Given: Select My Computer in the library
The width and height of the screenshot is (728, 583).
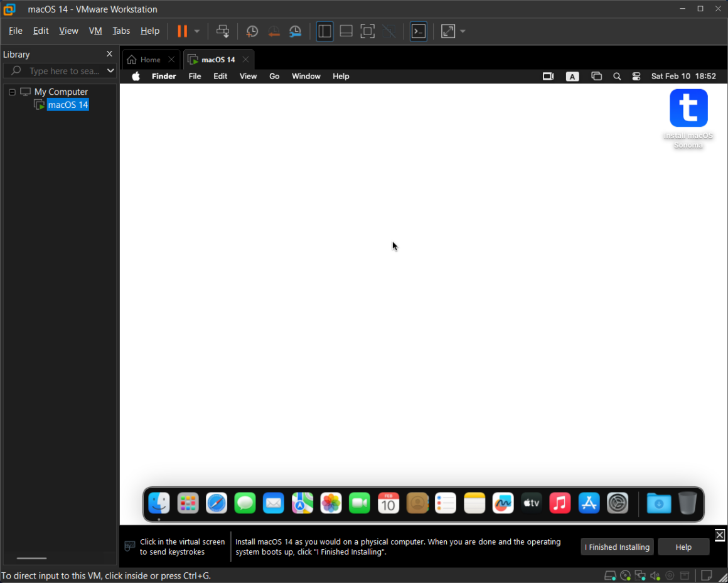Looking at the screenshot, I should pos(61,92).
